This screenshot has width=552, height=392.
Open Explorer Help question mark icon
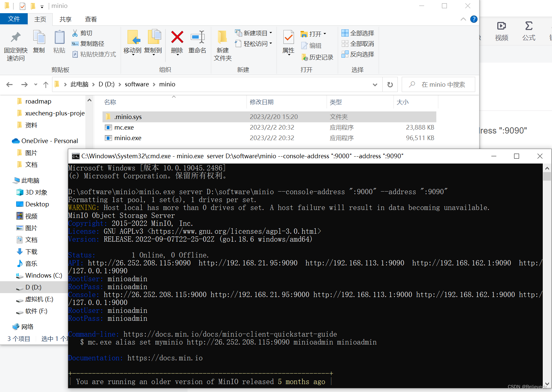(474, 19)
